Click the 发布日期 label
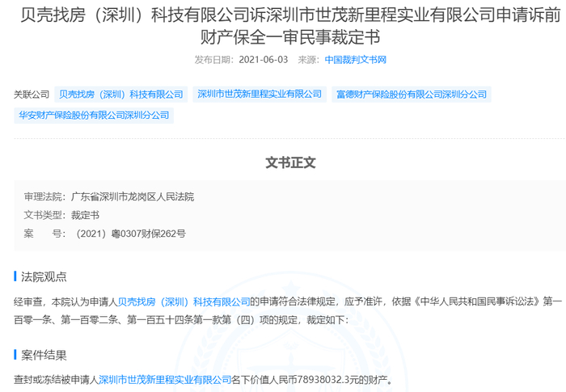The image size is (566, 392). (214, 60)
